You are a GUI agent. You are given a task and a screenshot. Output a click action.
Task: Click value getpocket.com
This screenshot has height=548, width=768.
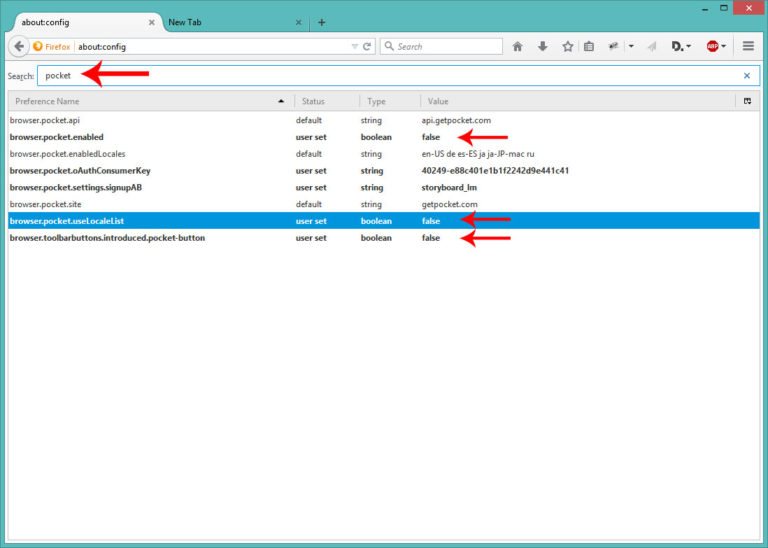pyautogui.click(x=449, y=204)
